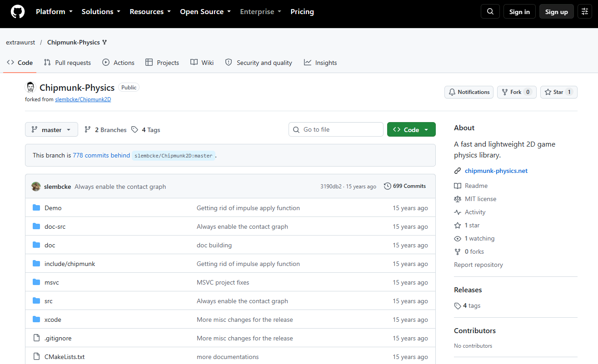Screen dimensions: 598x364
Task: Expand the Open Source menu
Action: (x=205, y=12)
